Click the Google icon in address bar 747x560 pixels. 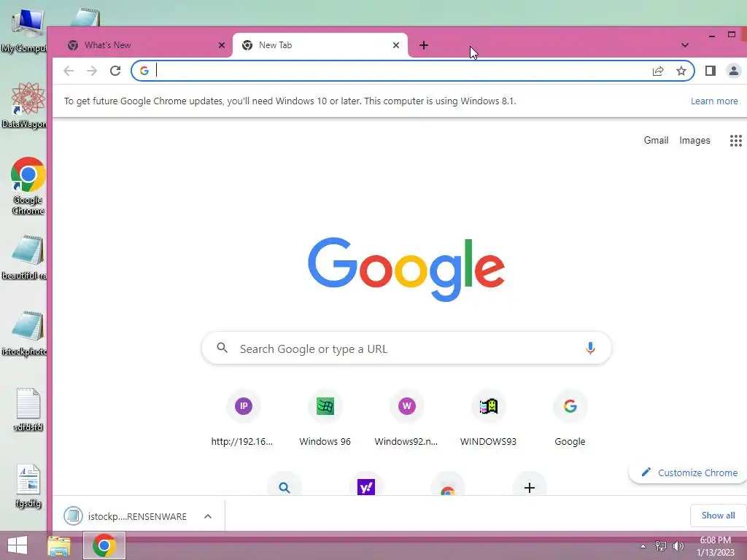(144, 71)
